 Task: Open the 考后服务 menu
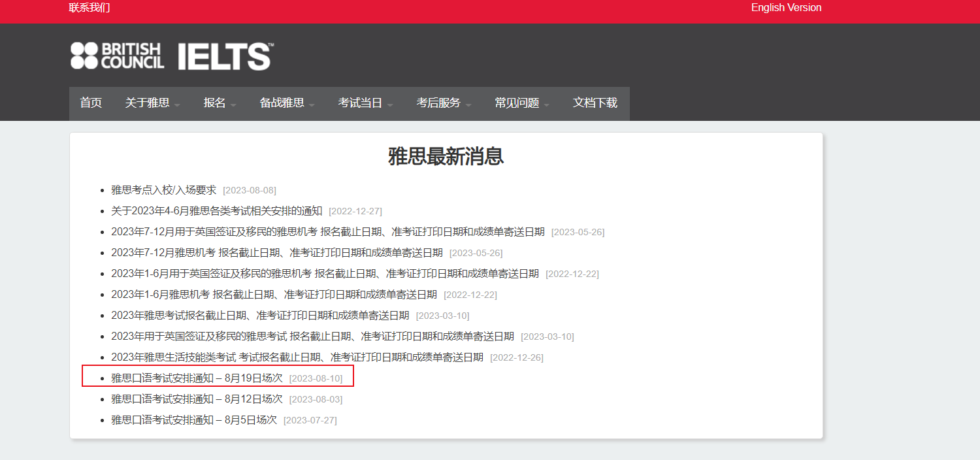tap(444, 103)
